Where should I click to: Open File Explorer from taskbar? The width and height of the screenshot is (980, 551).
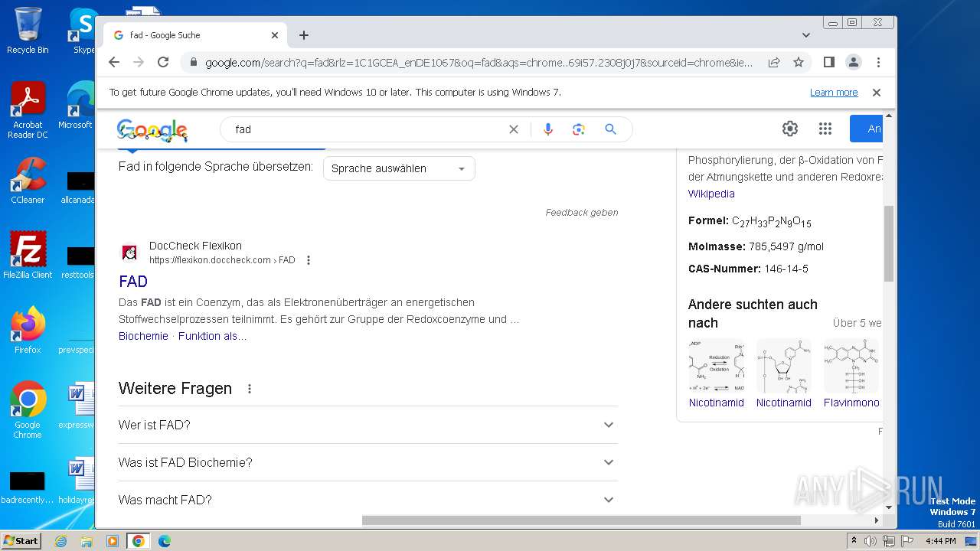coord(87,541)
